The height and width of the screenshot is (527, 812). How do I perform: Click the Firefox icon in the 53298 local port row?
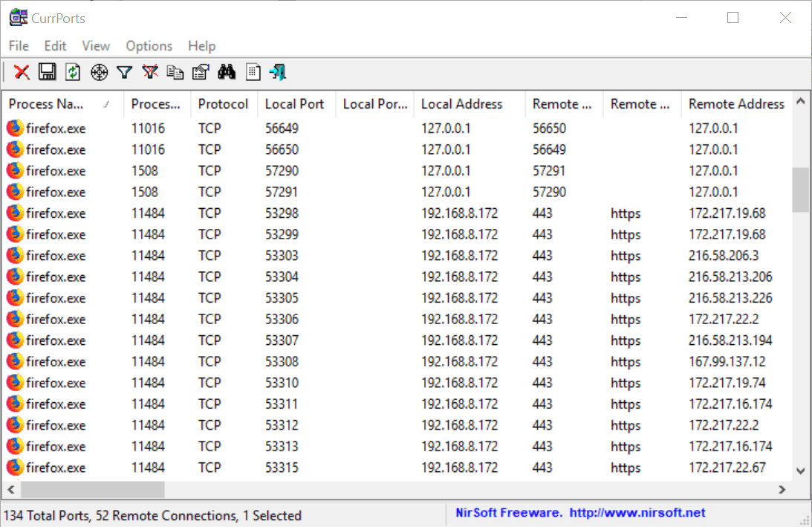click(15, 213)
